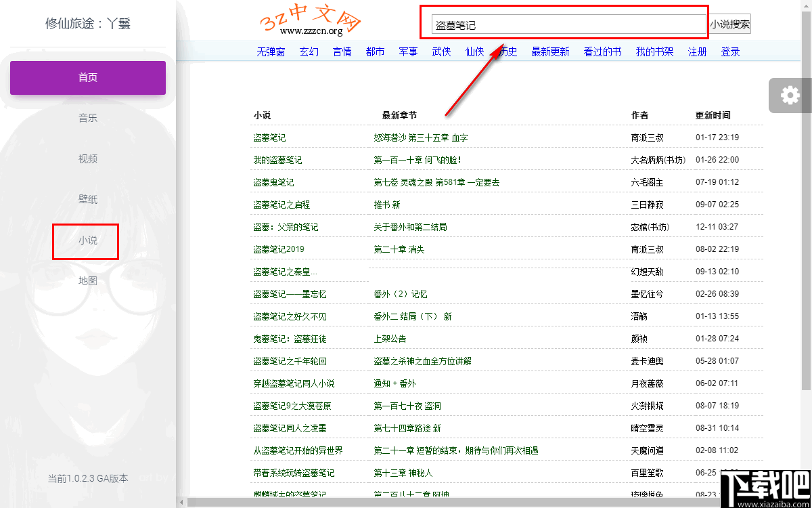812x508 pixels.
Task: Open chapter 第一百七十夜 盗洞
Action: click(x=407, y=406)
